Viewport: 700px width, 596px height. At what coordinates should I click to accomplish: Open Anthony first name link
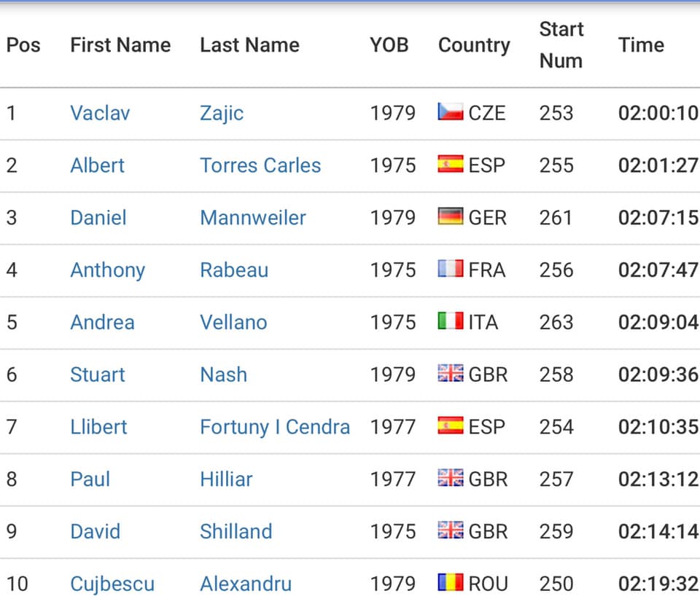tap(108, 270)
